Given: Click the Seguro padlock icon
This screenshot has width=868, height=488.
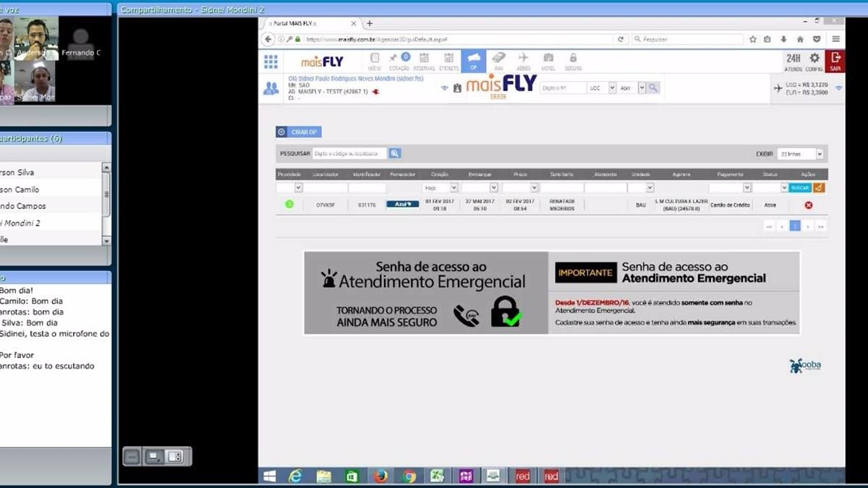Looking at the screenshot, I should tap(573, 61).
